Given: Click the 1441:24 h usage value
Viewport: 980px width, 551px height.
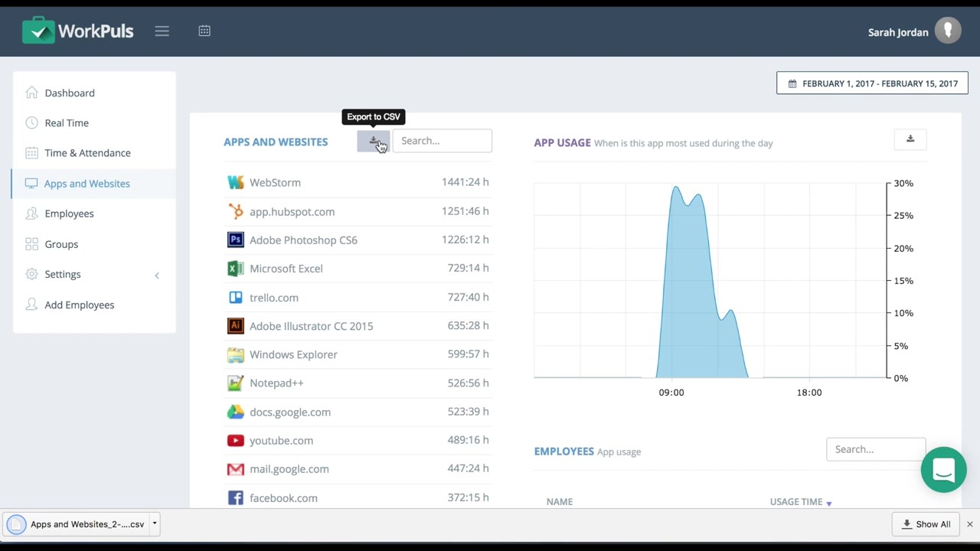Looking at the screenshot, I should pyautogui.click(x=465, y=182).
